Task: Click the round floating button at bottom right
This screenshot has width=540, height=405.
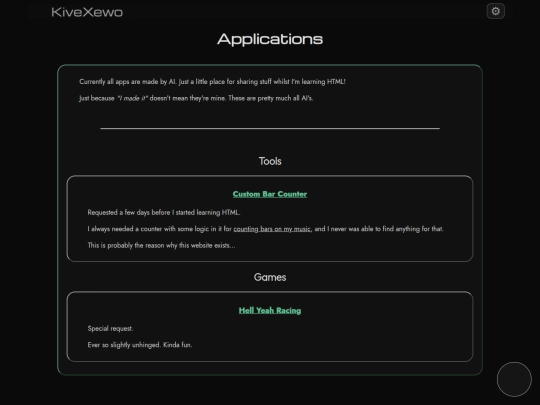Action: pyautogui.click(x=514, y=379)
